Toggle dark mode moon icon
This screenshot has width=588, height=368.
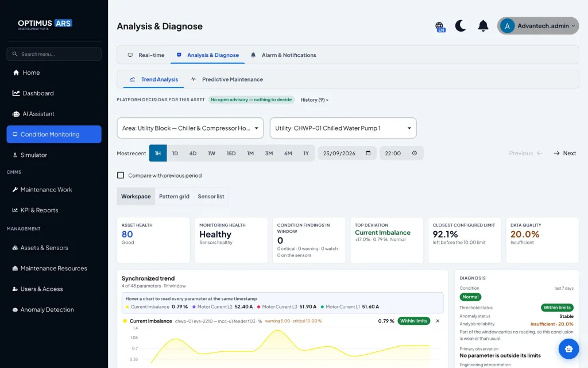pyautogui.click(x=461, y=26)
